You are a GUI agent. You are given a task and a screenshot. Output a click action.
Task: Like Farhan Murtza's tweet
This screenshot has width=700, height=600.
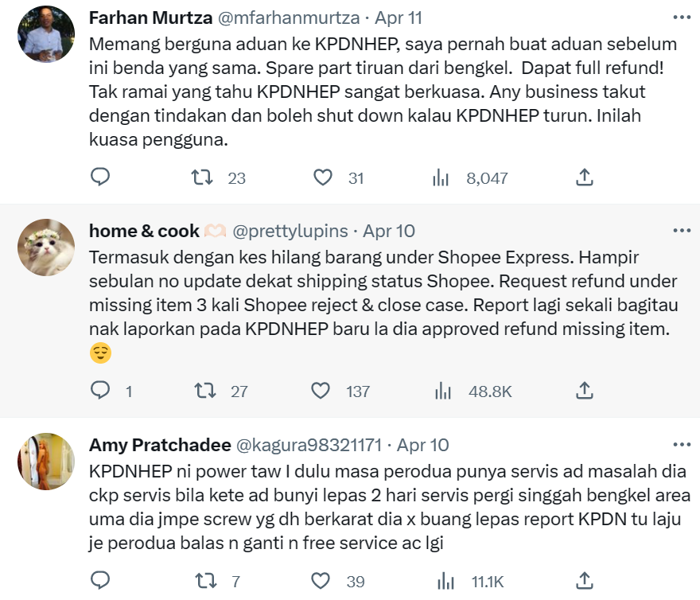tap(322, 177)
